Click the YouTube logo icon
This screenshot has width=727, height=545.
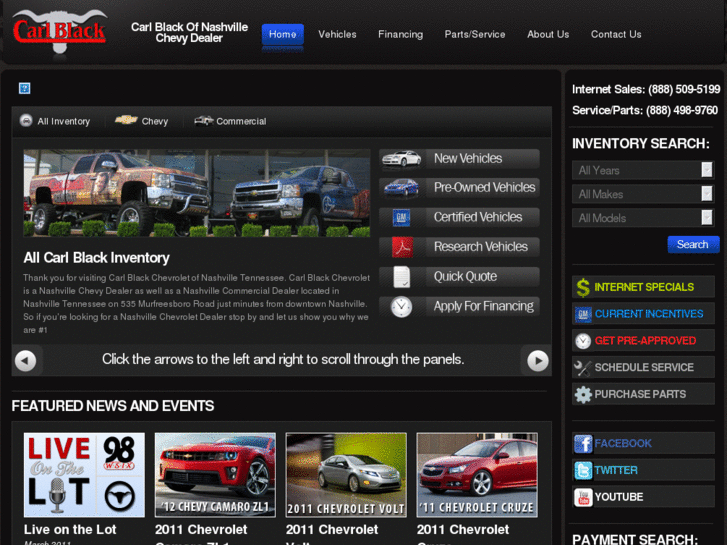[x=583, y=498]
